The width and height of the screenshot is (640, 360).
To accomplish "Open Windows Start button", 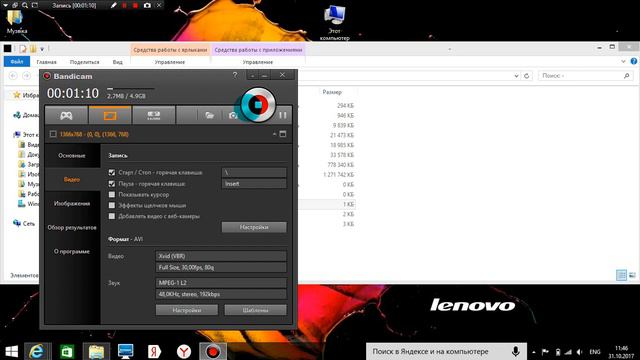I will (x=11, y=351).
